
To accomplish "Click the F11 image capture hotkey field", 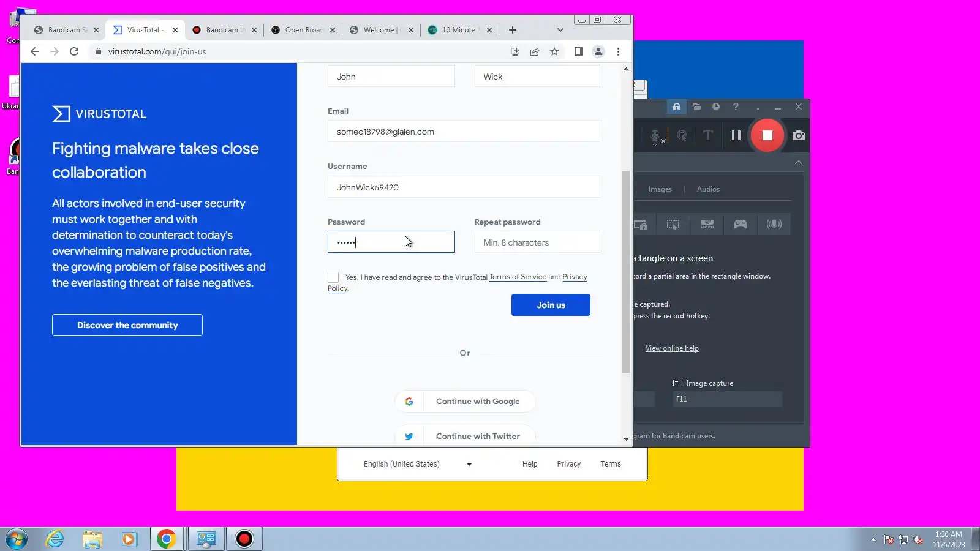I will pyautogui.click(x=727, y=399).
